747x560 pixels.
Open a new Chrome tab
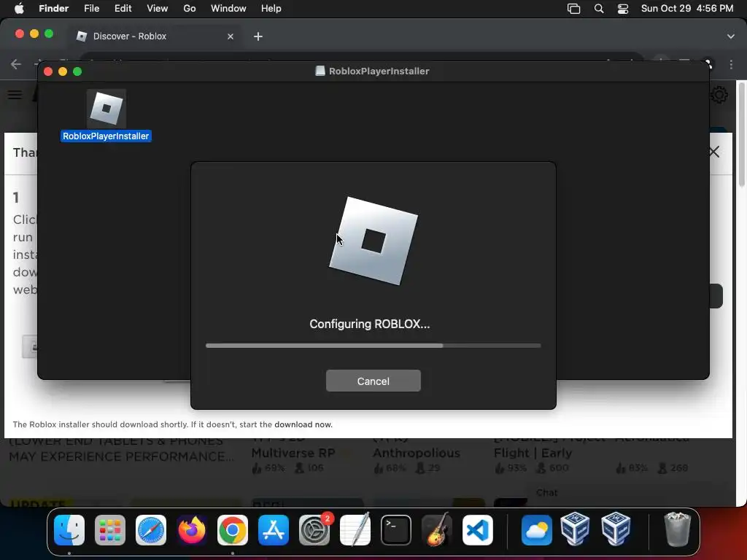coord(258,36)
